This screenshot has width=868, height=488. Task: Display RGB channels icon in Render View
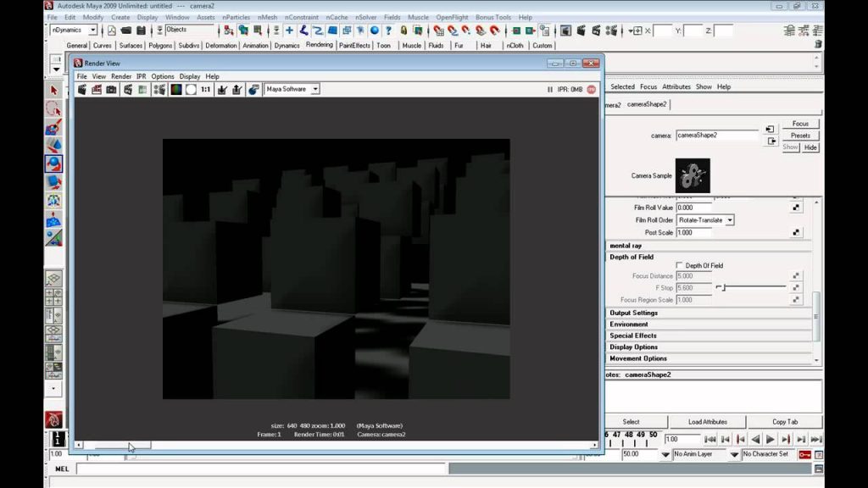click(x=176, y=89)
